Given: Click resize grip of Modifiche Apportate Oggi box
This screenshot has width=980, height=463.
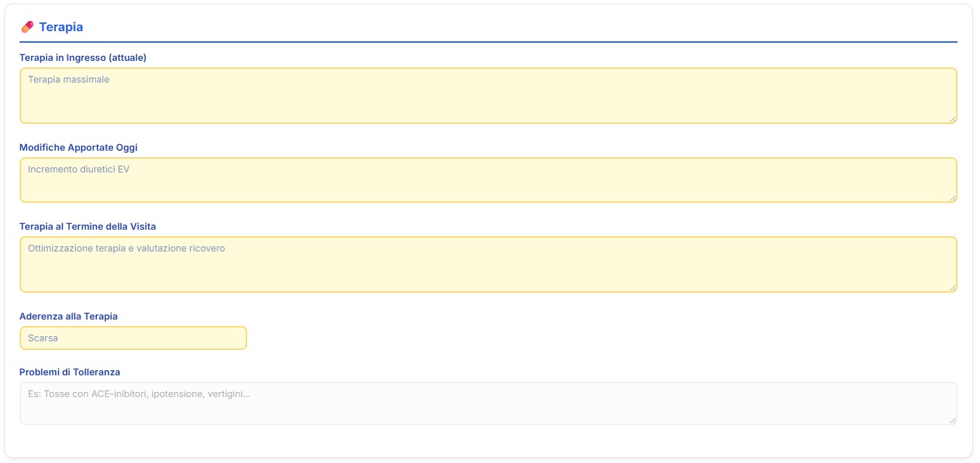Looking at the screenshot, I should coord(952,198).
